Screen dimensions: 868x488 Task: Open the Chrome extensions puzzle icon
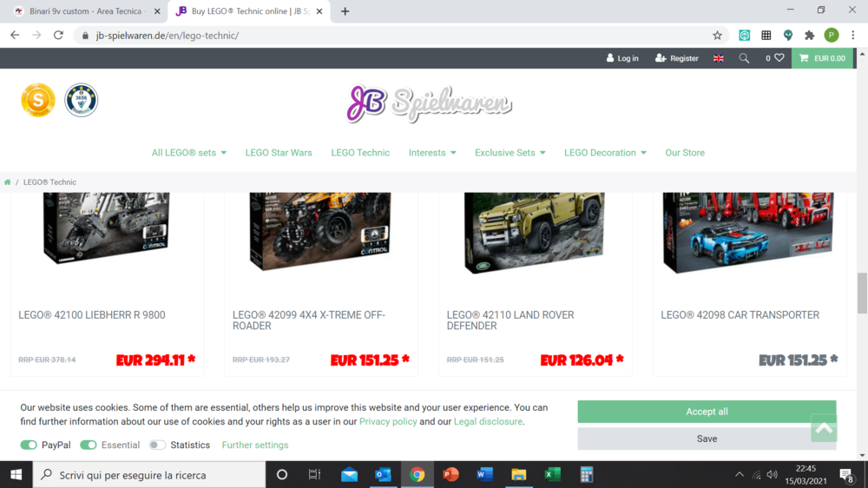[809, 36]
